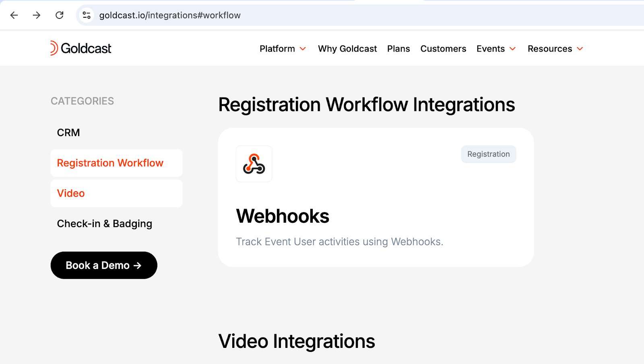
Task: Click the browser forward arrow
Action: 37,15
